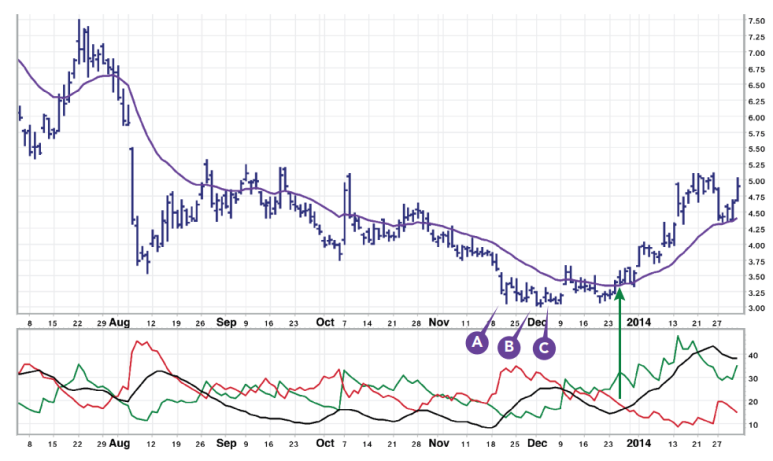Click the 40 level on indicator scale
This screenshot has width=773, height=461.
753,355
